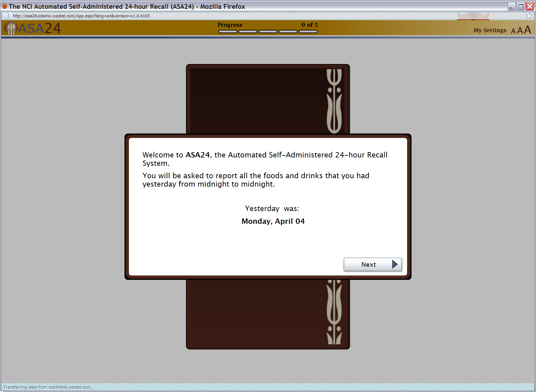Bookmark this page with the star icon

[529, 16]
